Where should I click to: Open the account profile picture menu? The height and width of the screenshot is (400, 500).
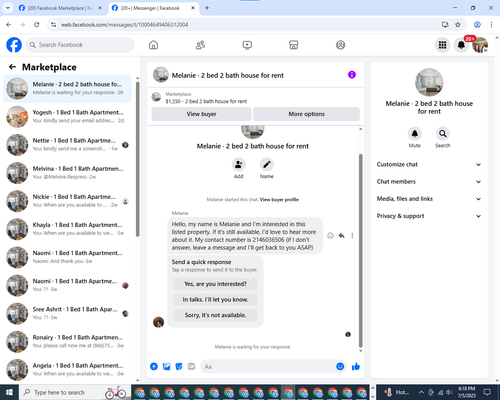tap(480, 45)
